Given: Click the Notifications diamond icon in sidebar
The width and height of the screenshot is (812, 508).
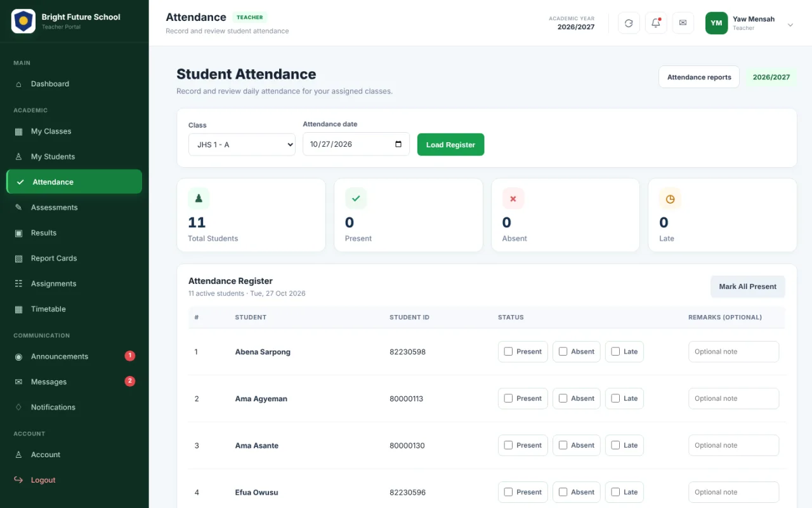Looking at the screenshot, I should point(18,408).
